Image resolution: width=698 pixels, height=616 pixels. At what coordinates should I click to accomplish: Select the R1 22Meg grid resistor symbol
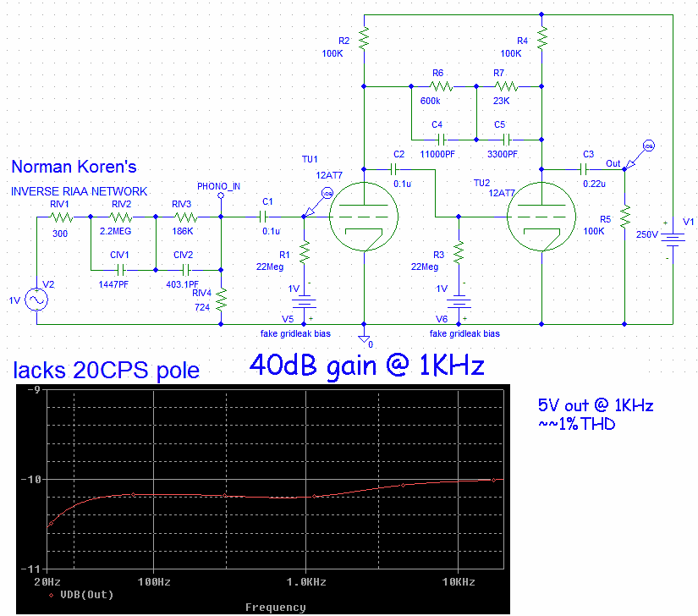coord(305,252)
